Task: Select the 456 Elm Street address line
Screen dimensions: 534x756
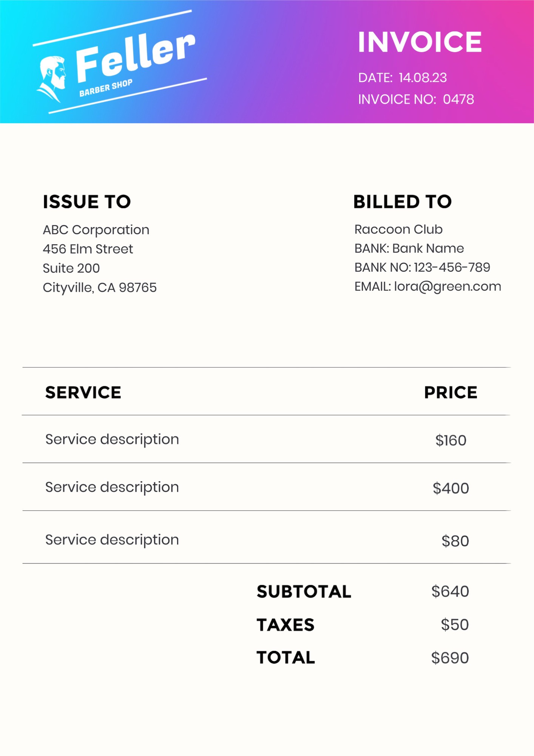Action: (88, 249)
